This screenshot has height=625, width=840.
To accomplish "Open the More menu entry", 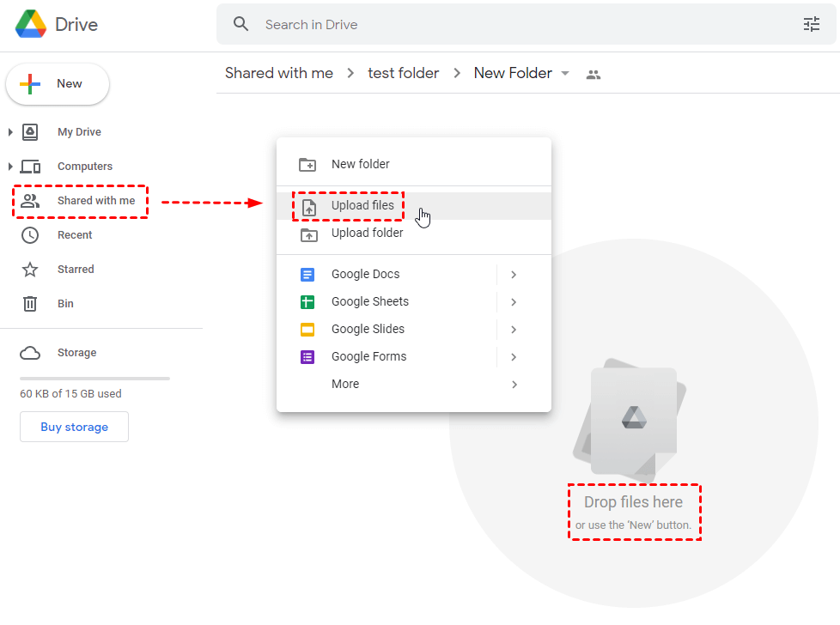I will click(x=414, y=385).
